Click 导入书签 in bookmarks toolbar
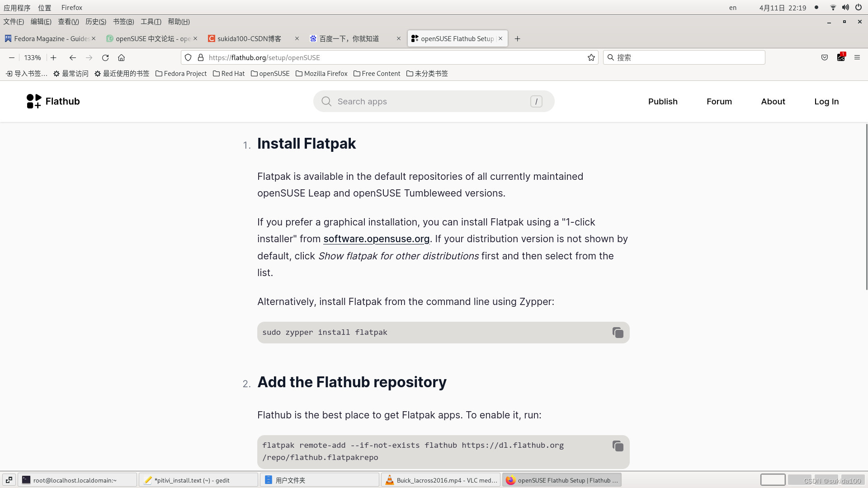Viewport: 868px width, 488px height. 26,74
